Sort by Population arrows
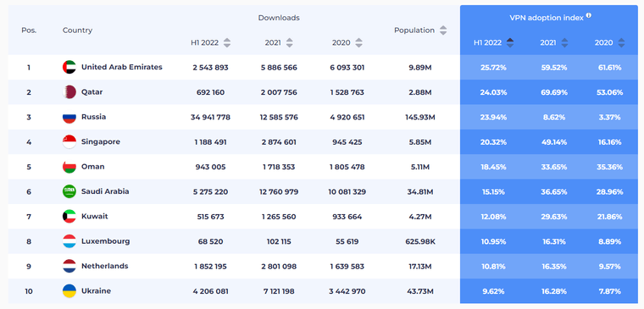Image resolution: width=644 pixels, height=309 pixels. [x=442, y=30]
